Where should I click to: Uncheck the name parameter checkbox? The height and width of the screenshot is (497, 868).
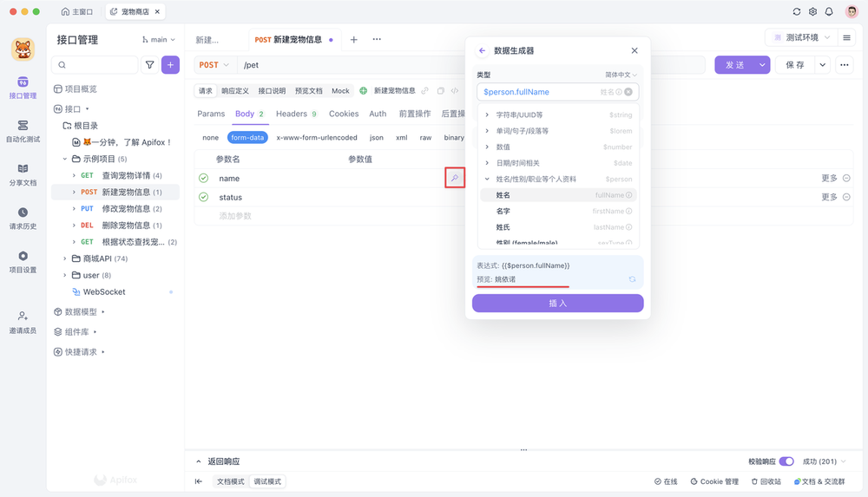[x=203, y=178]
